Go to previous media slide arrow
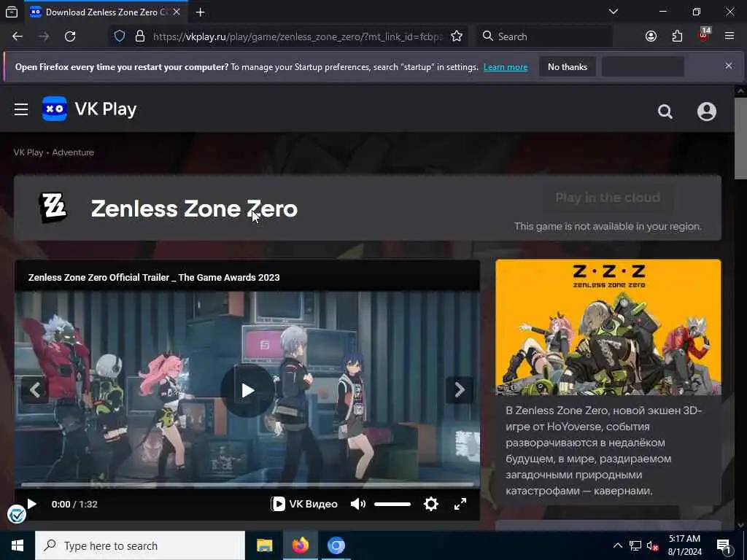 (x=35, y=391)
